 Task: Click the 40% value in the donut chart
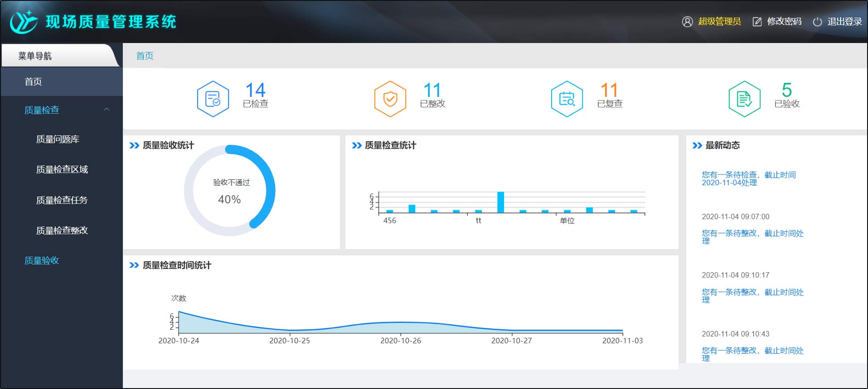229,200
